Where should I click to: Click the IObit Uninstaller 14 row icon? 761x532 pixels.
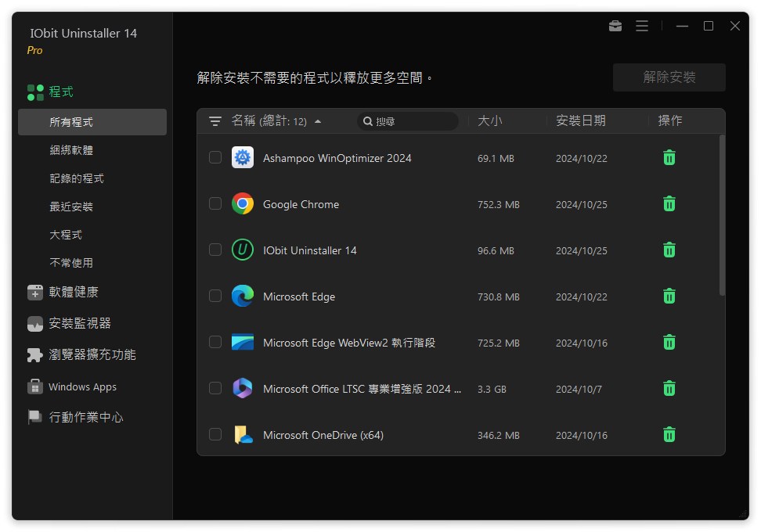242,250
